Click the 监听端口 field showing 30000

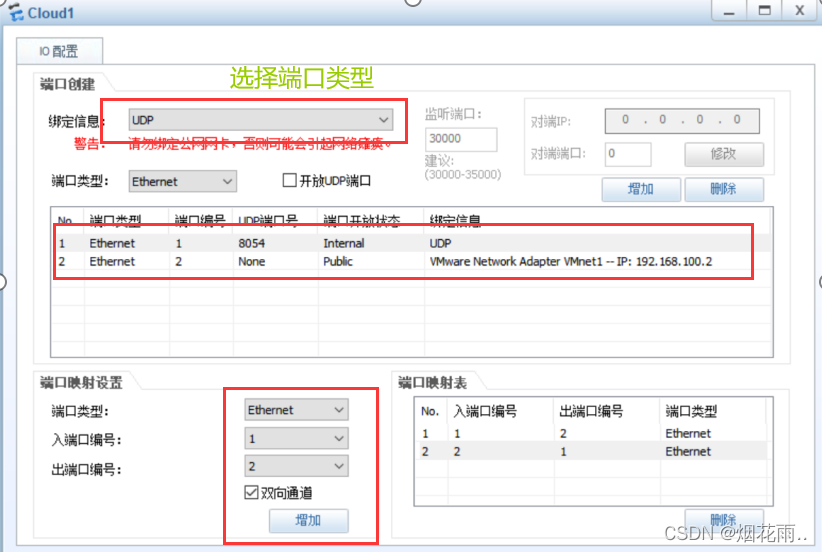click(x=461, y=139)
